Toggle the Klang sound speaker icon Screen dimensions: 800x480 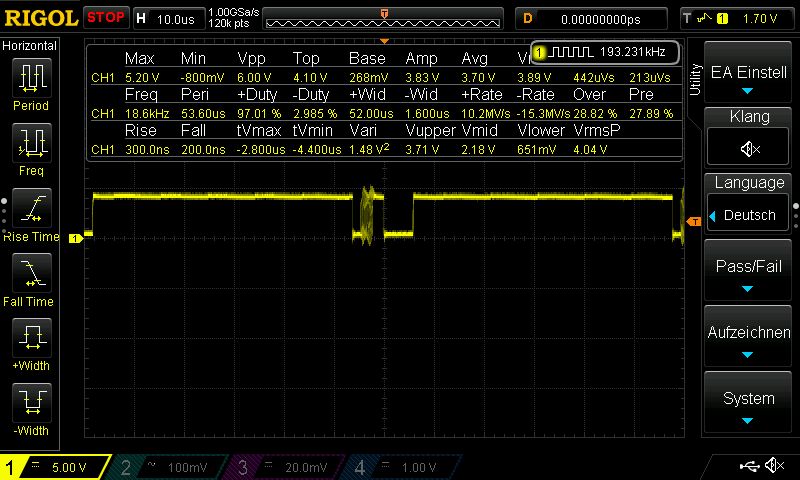[749, 149]
